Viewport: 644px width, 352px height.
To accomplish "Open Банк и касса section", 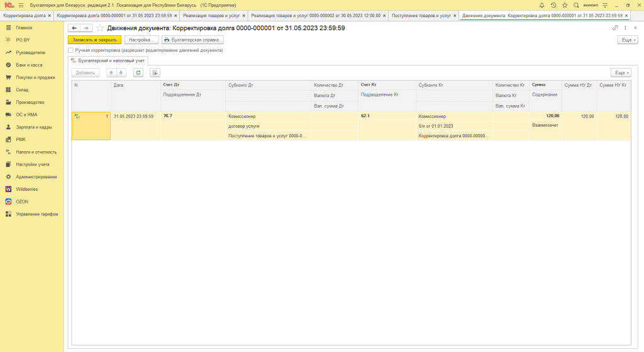I will (x=29, y=65).
